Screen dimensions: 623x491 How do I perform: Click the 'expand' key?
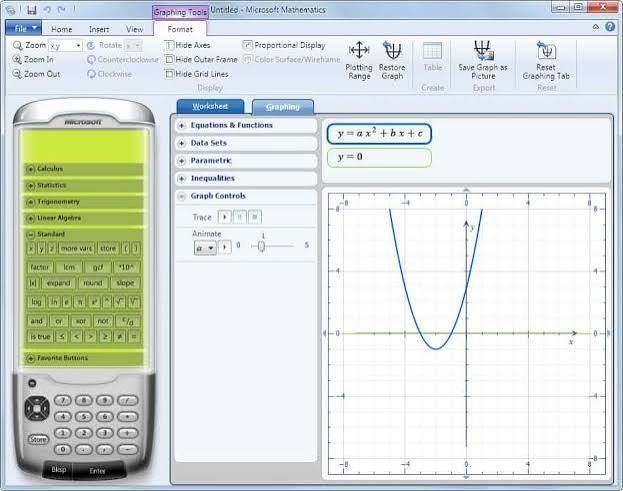58,283
